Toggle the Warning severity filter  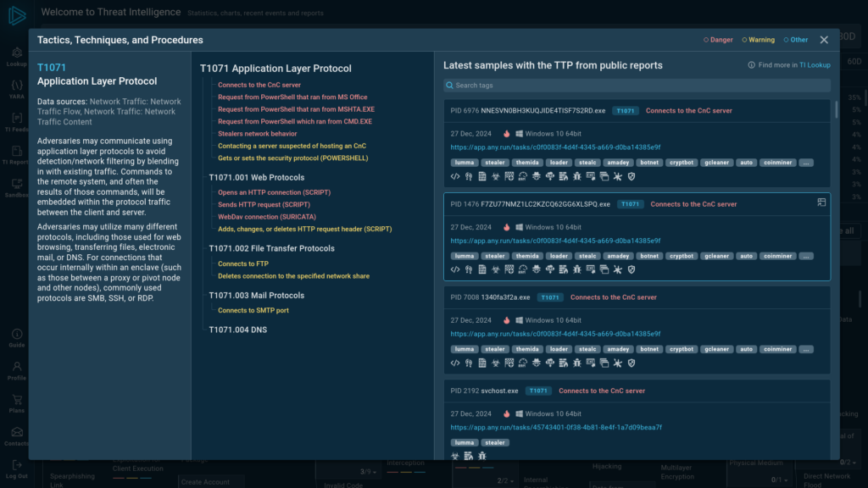[758, 40]
